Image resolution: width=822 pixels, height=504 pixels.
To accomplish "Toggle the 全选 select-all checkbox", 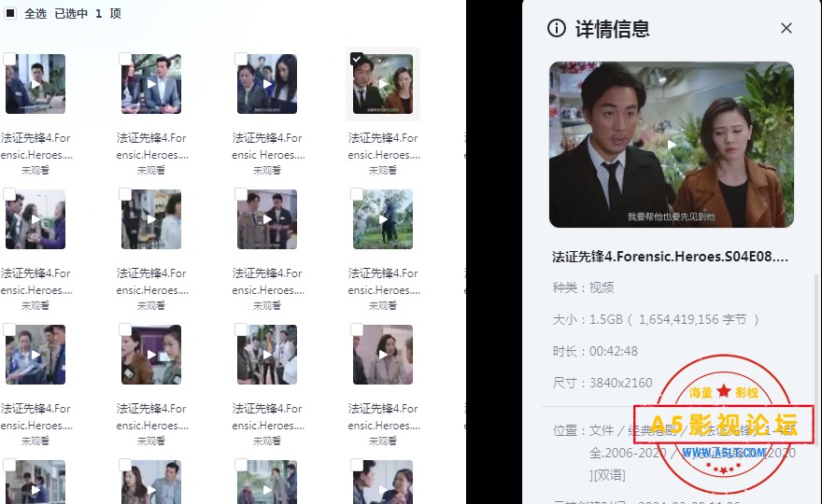I will coord(10,13).
